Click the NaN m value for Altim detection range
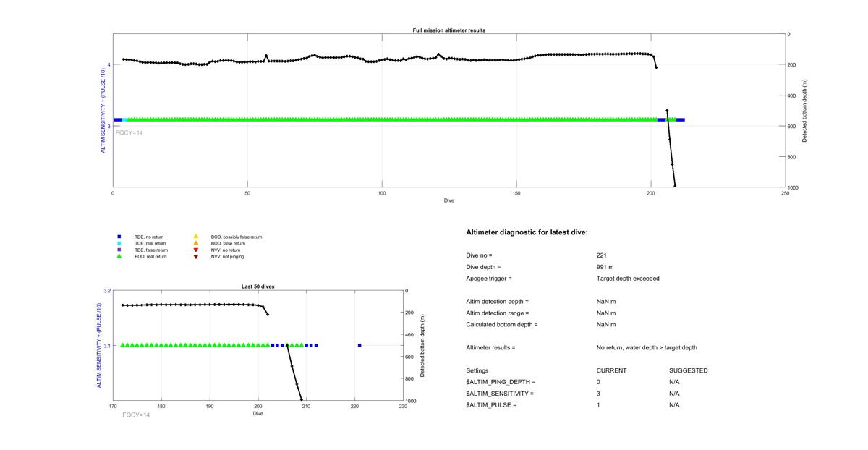 click(606, 313)
